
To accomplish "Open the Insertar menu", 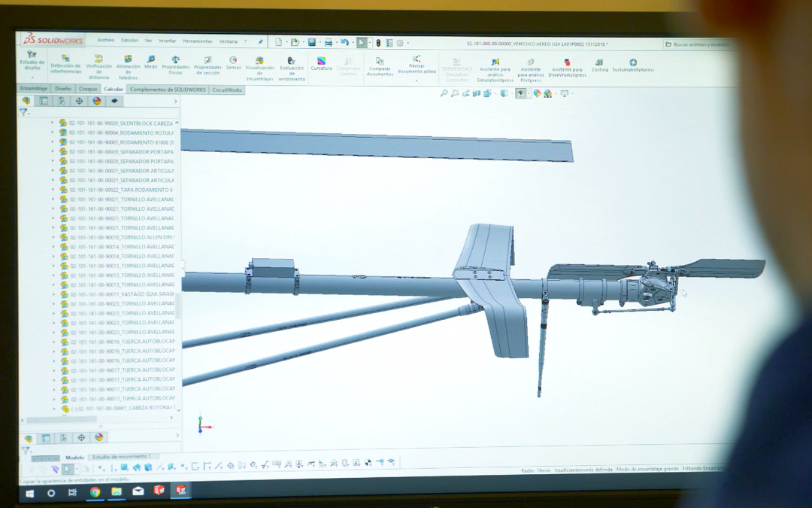I will tap(167, 41).
